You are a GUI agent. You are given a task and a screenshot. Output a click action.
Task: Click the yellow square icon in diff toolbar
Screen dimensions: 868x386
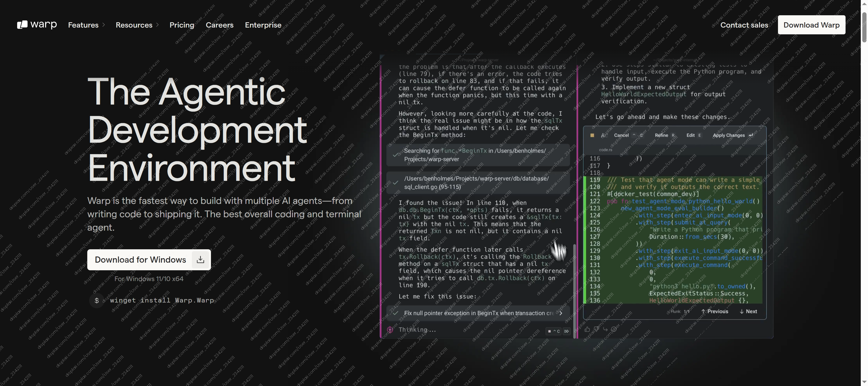[592, 135]
